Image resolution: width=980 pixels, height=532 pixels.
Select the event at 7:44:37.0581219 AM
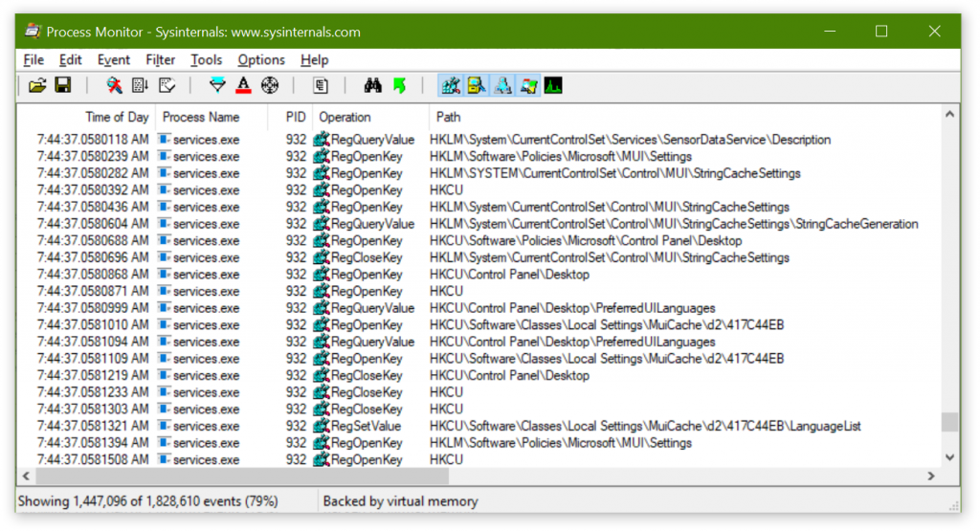(480, 376)
